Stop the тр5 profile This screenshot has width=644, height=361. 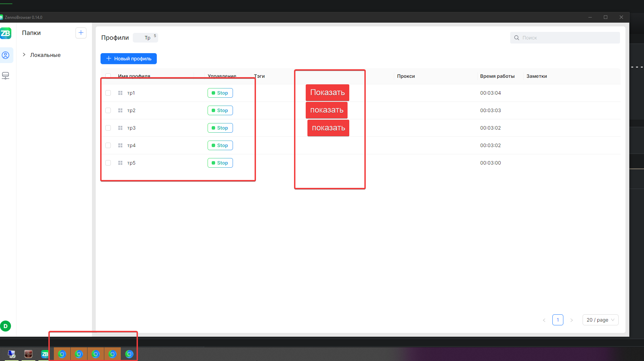coord(220,163)
